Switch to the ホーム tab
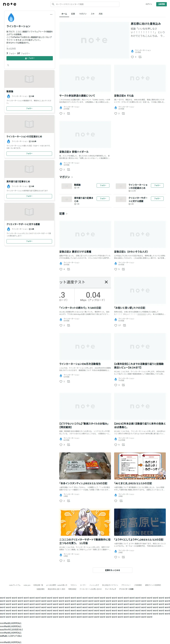Image resolution: width=170 pixels, height=644 pixels. [x=64, y=14]
